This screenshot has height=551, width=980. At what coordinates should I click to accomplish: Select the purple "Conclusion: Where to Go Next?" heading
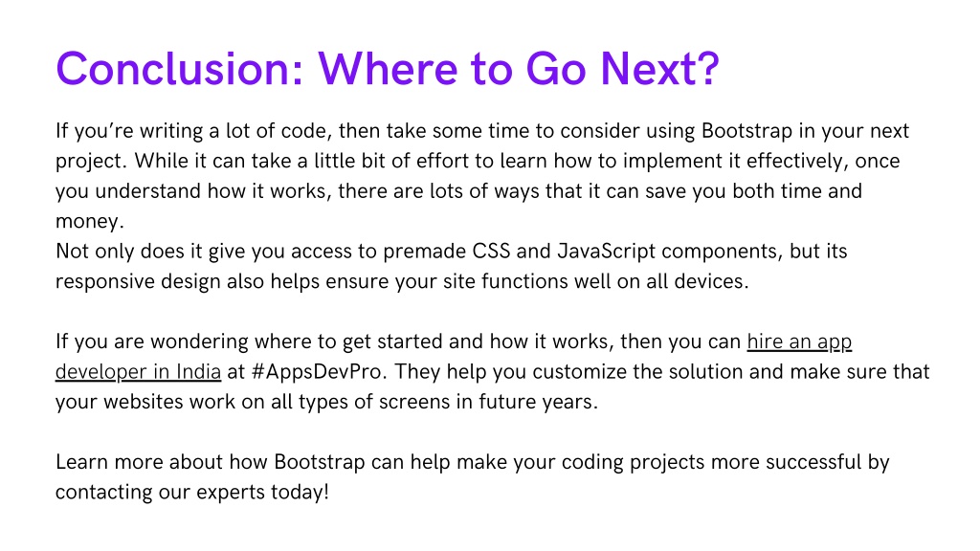pyautogui.click(x=388, y=69)
